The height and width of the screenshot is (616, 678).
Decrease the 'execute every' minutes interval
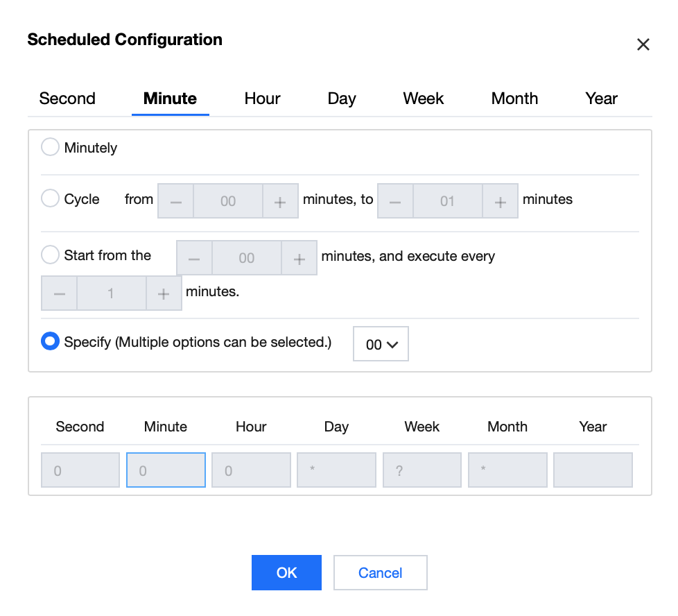click(x=60, y=293)
